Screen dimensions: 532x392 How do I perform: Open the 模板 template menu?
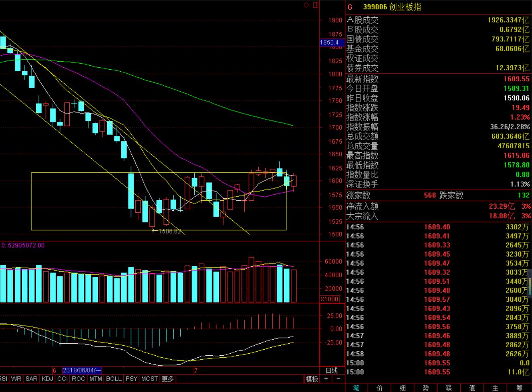[x=312, y=379]
